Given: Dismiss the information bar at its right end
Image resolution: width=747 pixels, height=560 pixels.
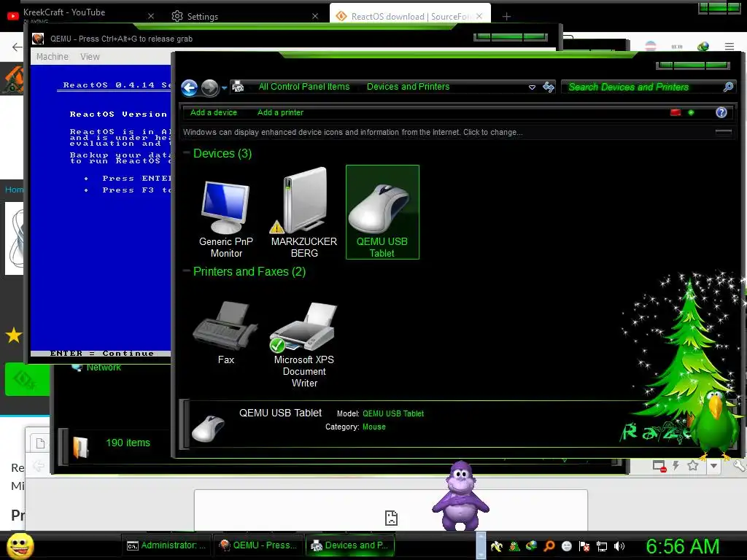Looking at the screenshot, I should pos(723,133).
